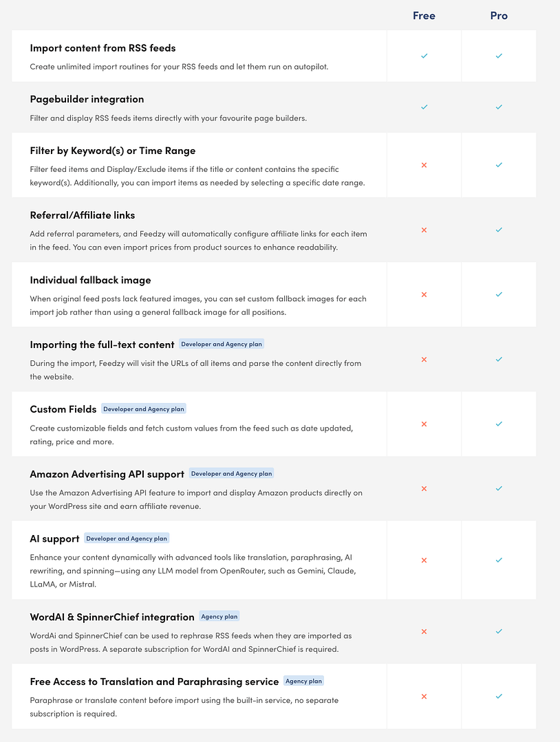Click the Pro checkmark for Free Access to Translation
Screen dimensions: 560x742
tap(499, 696)
